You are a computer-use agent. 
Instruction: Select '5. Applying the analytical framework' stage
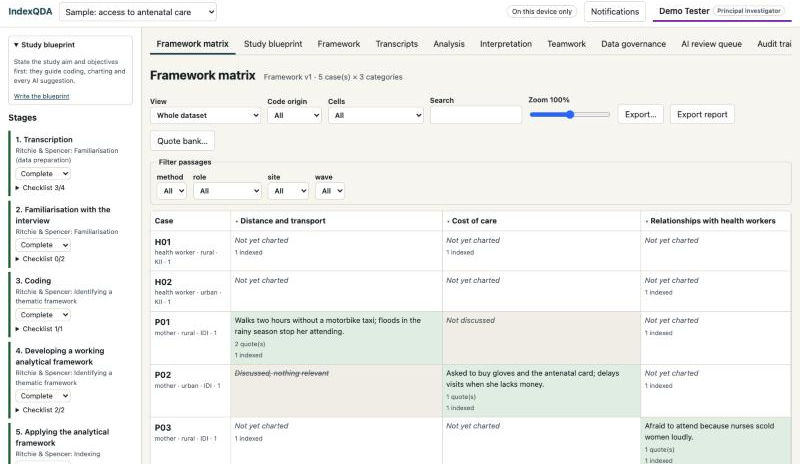(62, 437)
